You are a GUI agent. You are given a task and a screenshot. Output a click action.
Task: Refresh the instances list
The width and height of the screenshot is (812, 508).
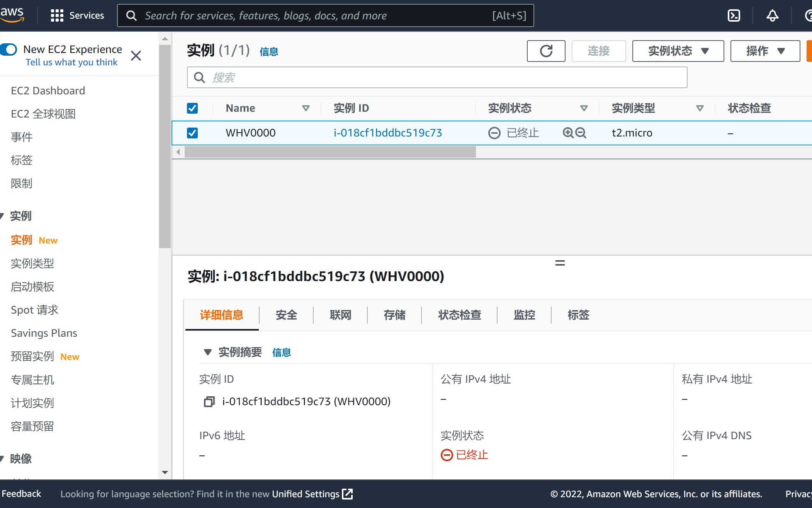point(546,51)
